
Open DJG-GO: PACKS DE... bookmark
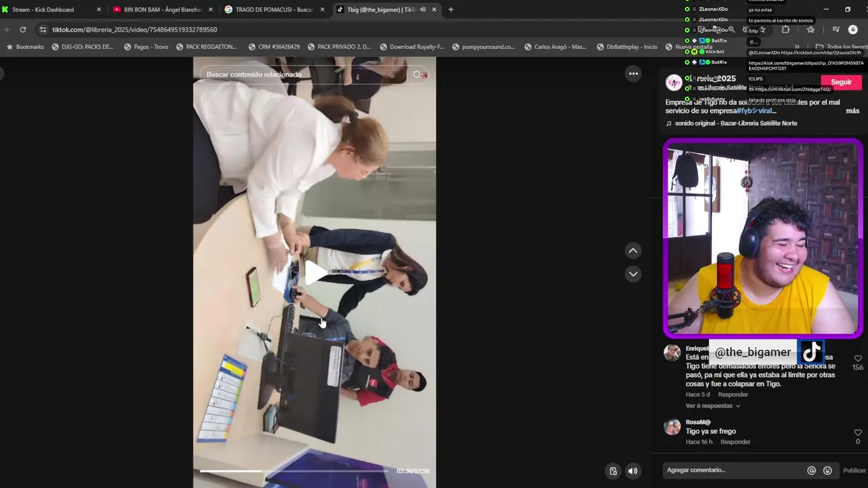click(82, 47)
